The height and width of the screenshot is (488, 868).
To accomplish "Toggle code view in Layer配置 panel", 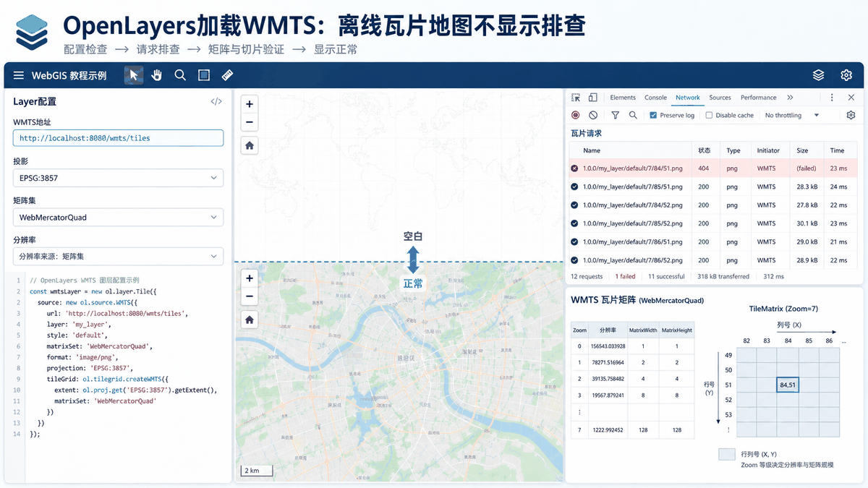I will 216,102.
